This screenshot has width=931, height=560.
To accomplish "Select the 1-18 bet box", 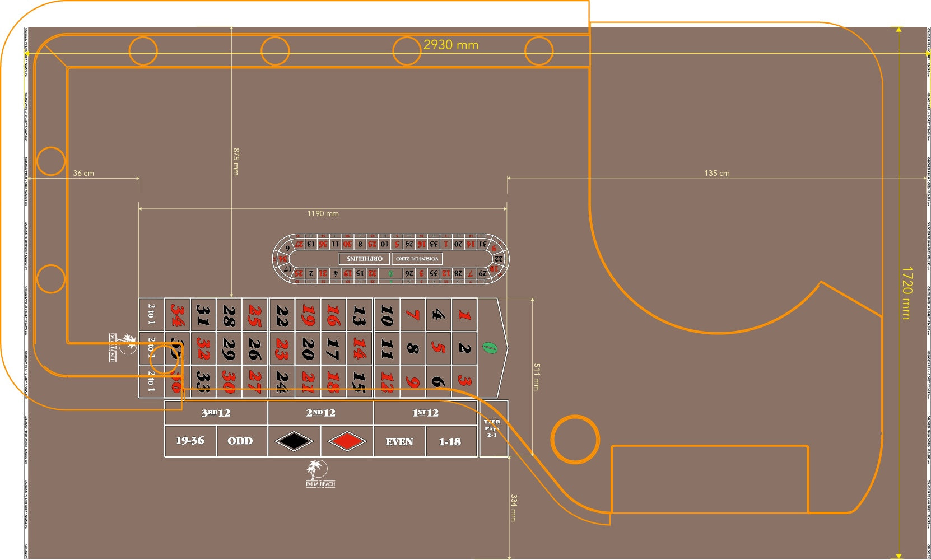I will pos(450,441).
